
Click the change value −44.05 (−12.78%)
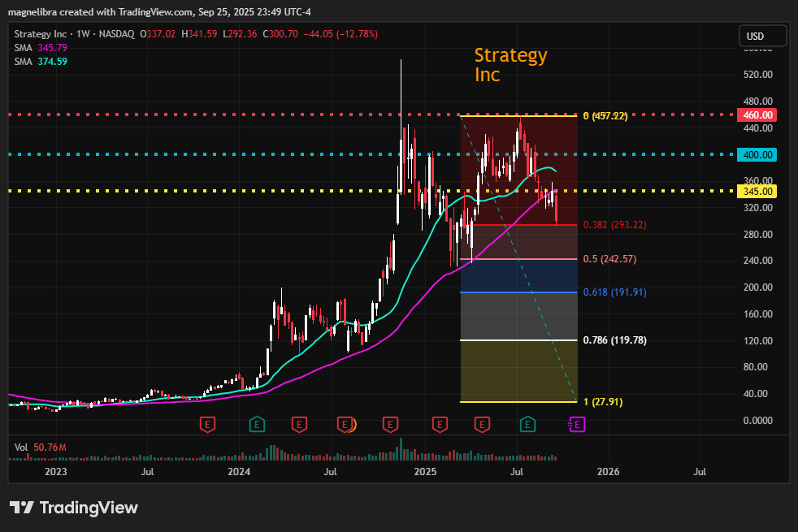pos(340,34)
